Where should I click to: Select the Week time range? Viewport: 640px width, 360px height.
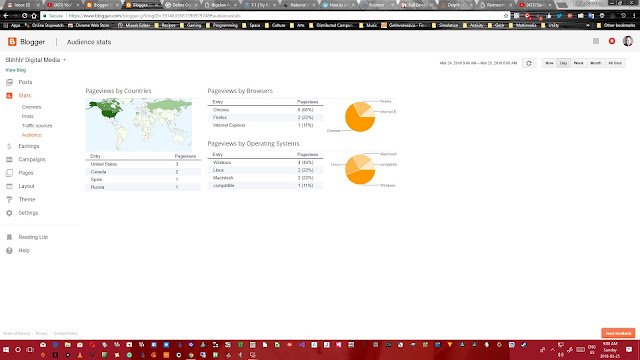(x=578, y=63)
